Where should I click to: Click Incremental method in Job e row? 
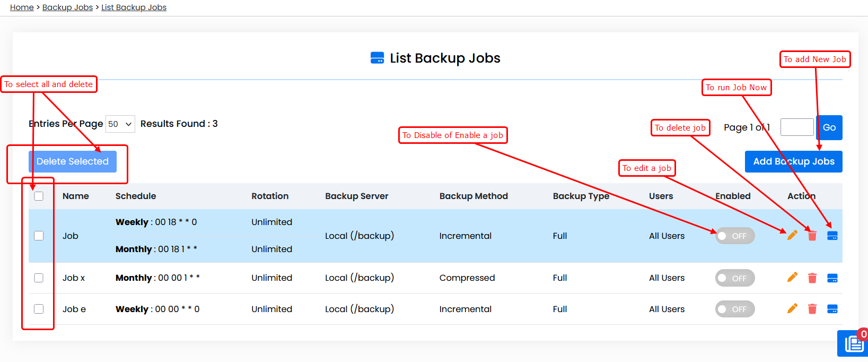[x=466, y=309]
